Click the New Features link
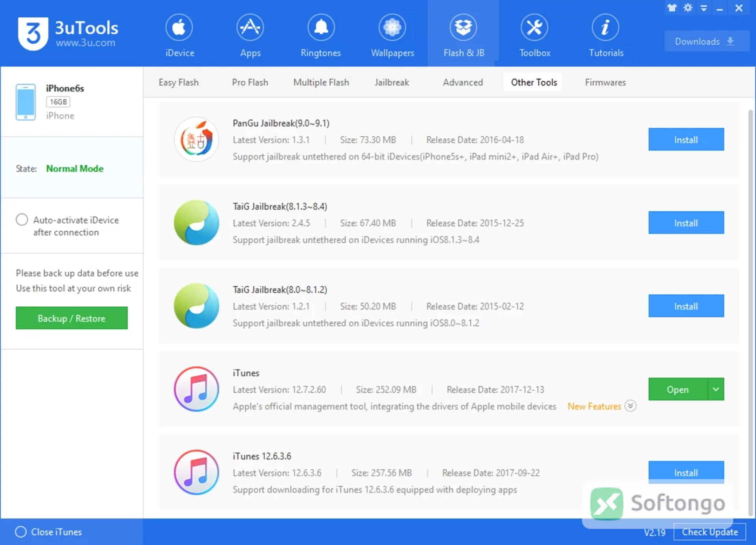Image resolution: width=756 pixels, height=545 pixels. pos(594,406)
